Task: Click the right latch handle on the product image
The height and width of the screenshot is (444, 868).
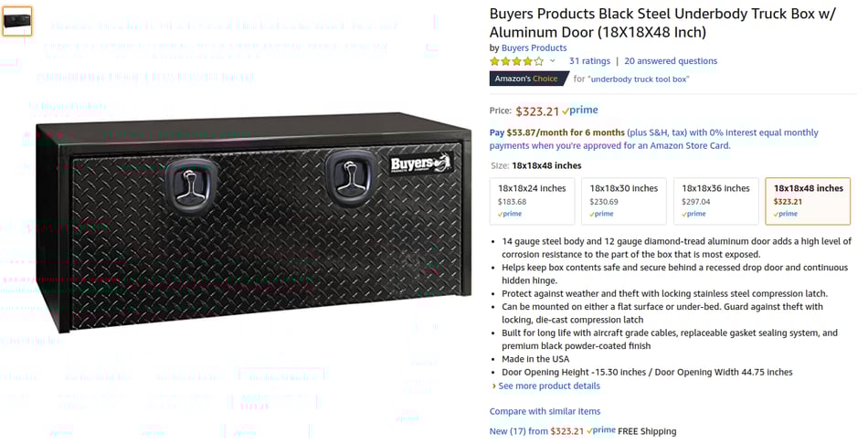Action: pos(348,172)
